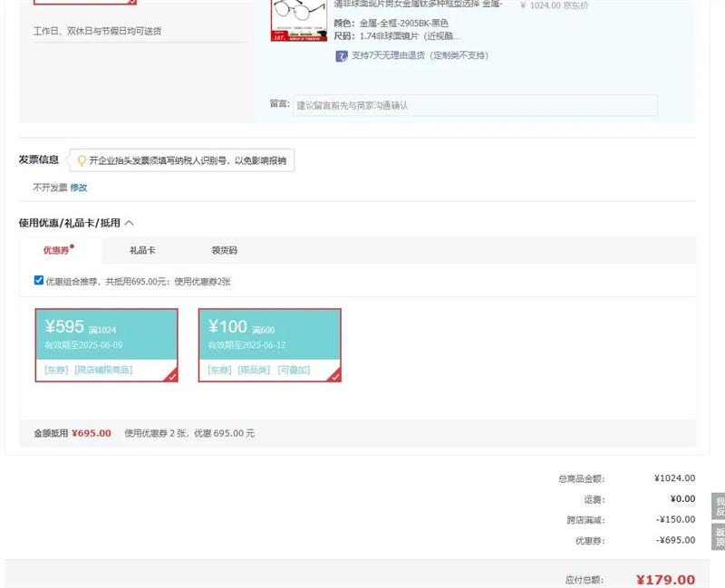Image resolution: width=725 pixels, height=588 pixels.
Task: Click the eyeglasses product title text
Action: click(x=417, y=5)
